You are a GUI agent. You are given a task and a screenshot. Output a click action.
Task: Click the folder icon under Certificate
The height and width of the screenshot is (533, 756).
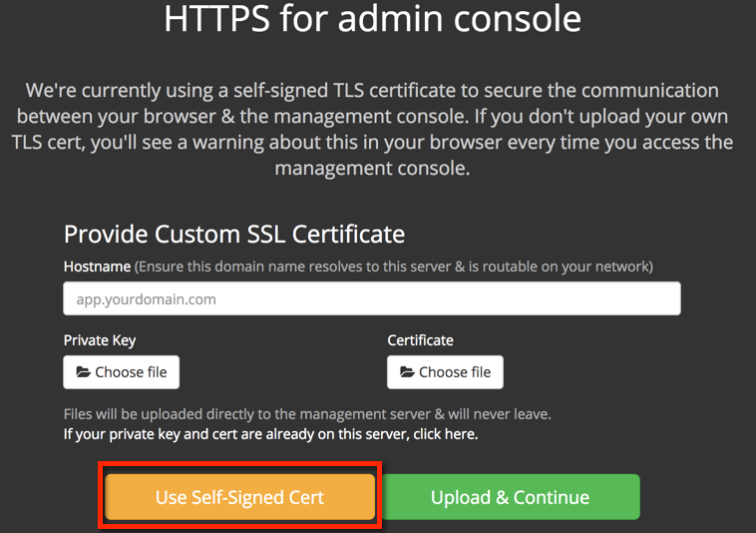click(407, 372)
